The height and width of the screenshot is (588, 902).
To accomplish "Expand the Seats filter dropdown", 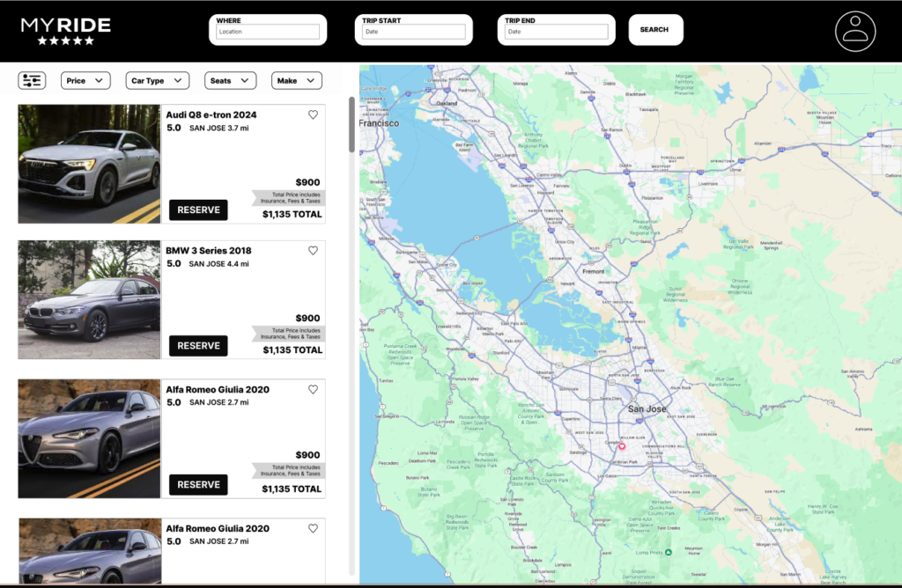I will (x=230, y=81).
